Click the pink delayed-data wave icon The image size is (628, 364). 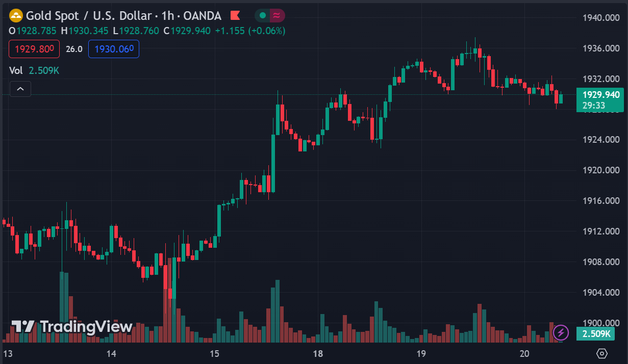tap(277, 16)
